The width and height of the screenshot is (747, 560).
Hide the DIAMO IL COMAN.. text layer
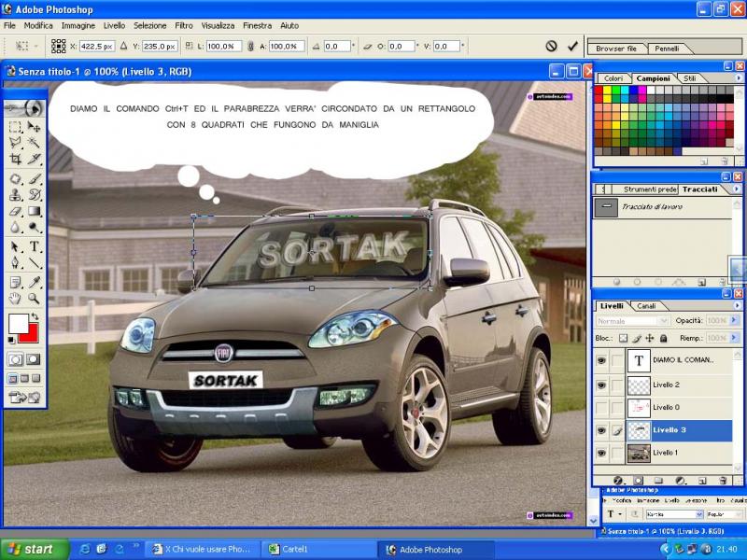[x=601, y=360]
